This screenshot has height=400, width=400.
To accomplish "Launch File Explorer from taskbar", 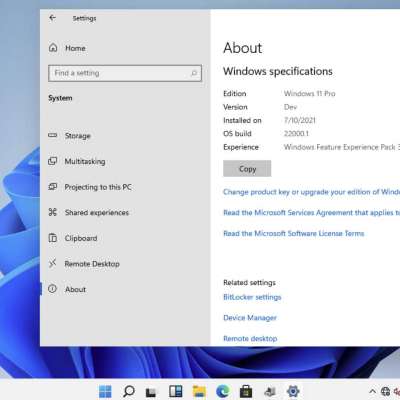I will pyautogui.click(x=199, y=392).
